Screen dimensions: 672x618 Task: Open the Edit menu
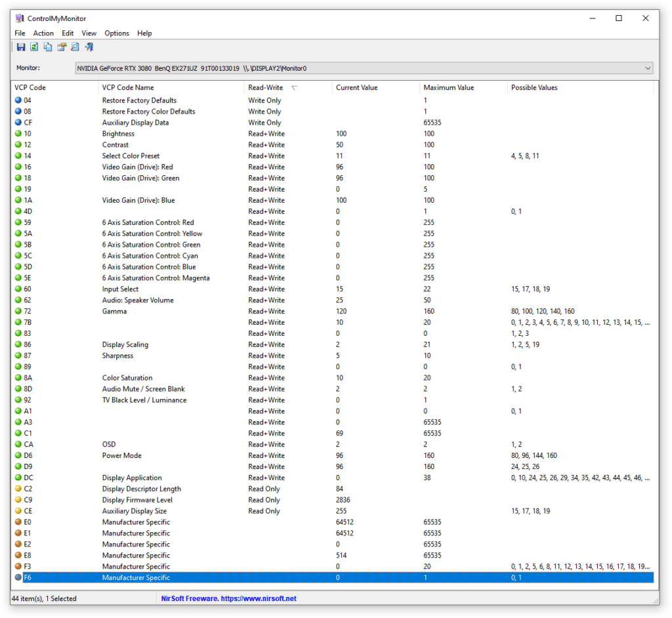point(68,33)
